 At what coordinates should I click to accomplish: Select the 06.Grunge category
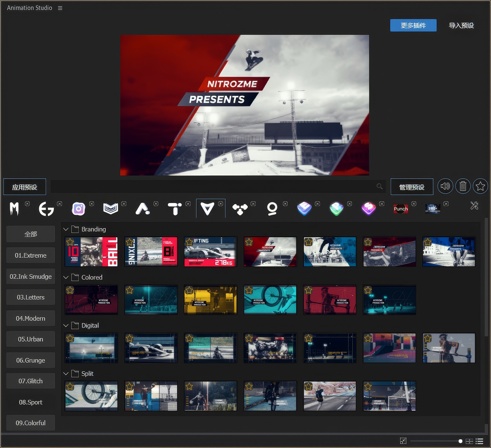coord(31,360)
